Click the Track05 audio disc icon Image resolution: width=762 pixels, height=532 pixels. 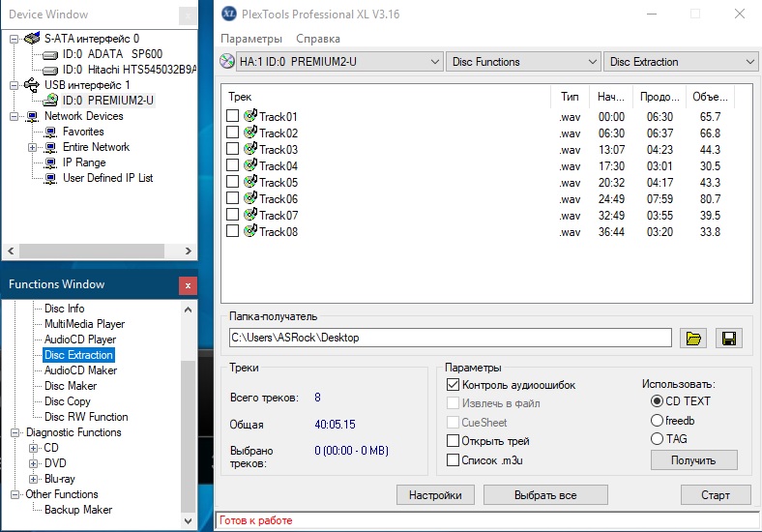pyautogui.click(x=250, y=182)
